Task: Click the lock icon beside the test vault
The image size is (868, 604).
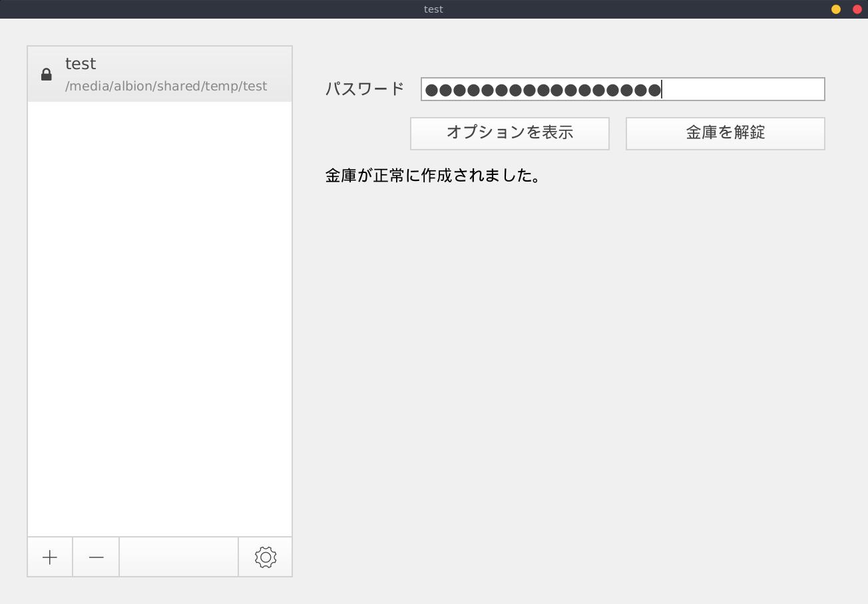Action: 47,75
